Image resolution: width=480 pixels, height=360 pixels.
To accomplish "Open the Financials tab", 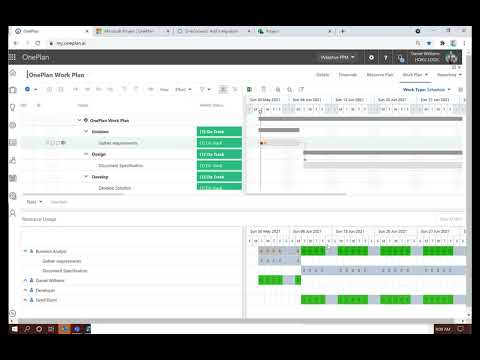I will [x=348, y=75].
